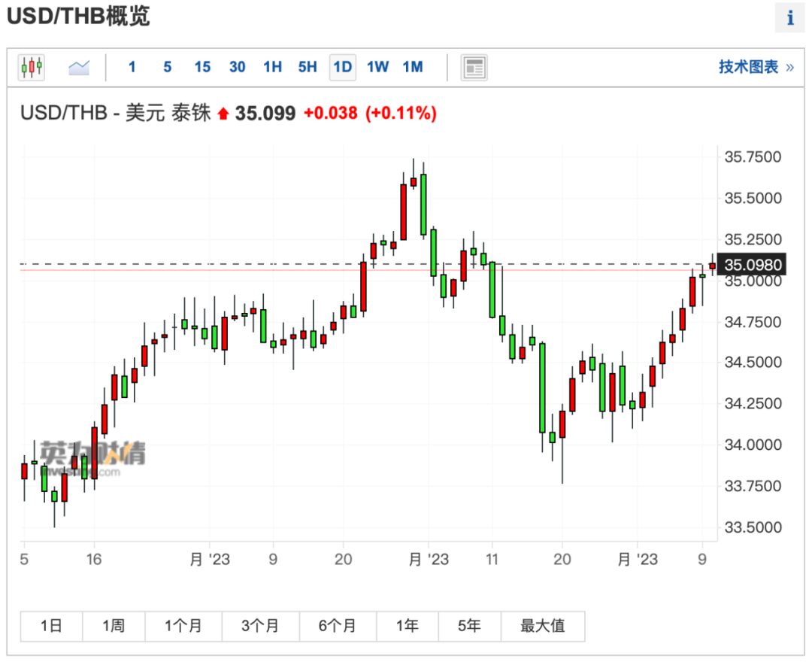Open the news panel icon in toolbar
The image size is (812, 662).
click(x=474, y=67)
